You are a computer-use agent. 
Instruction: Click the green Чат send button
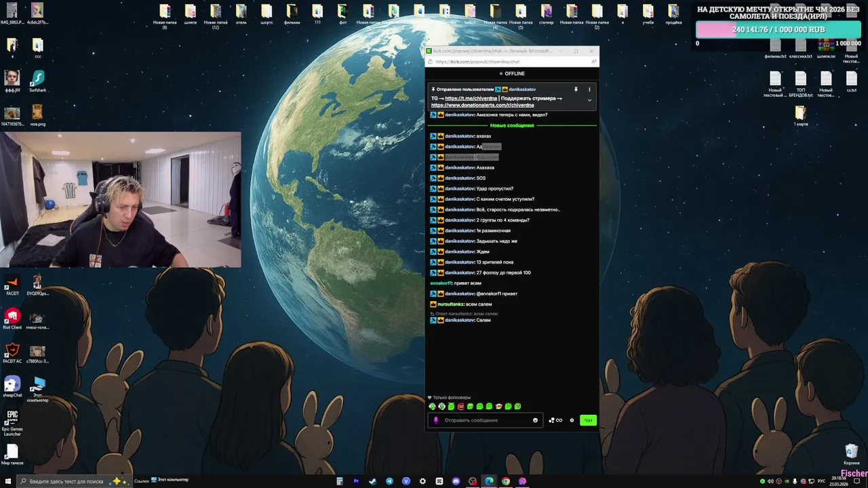[x=588, y=420]
